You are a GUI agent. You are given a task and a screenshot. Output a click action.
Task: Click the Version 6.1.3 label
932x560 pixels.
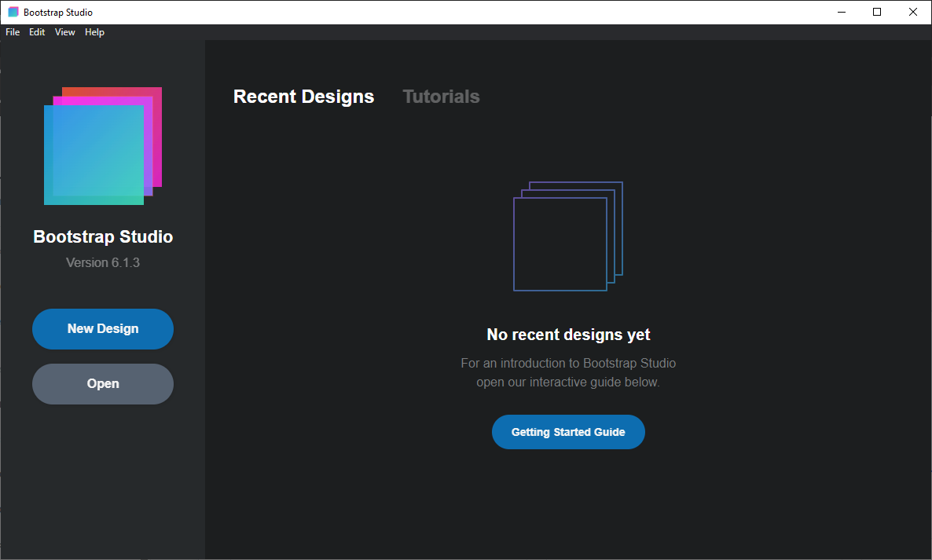click(102, 262)
